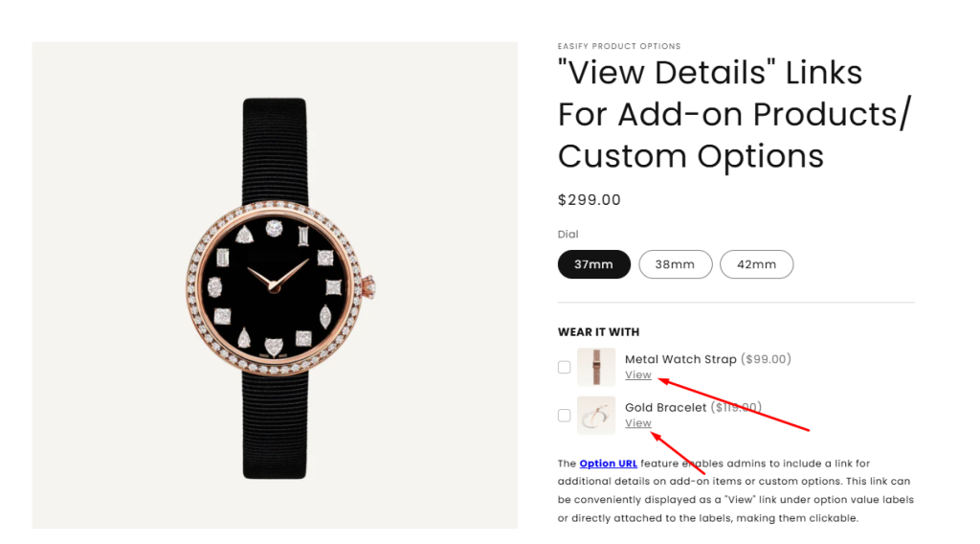Click the rose gold crown on watch image
Screen dimensions: 980x544
tap(368, 288)
